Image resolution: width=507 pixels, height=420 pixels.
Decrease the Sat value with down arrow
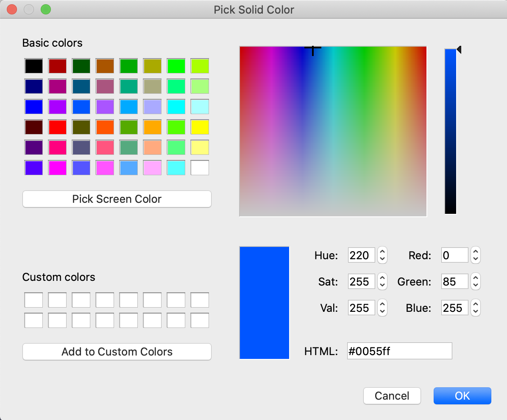click(x=382, y=285)
